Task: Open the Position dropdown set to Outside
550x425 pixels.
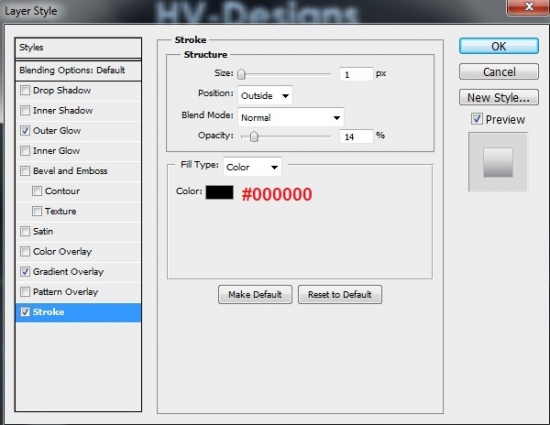Action: click(265, 95)
